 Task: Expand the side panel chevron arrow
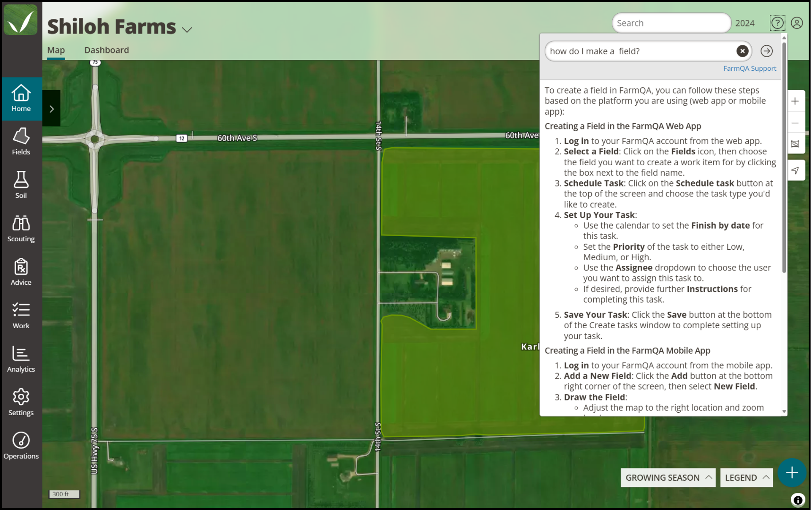51,108
